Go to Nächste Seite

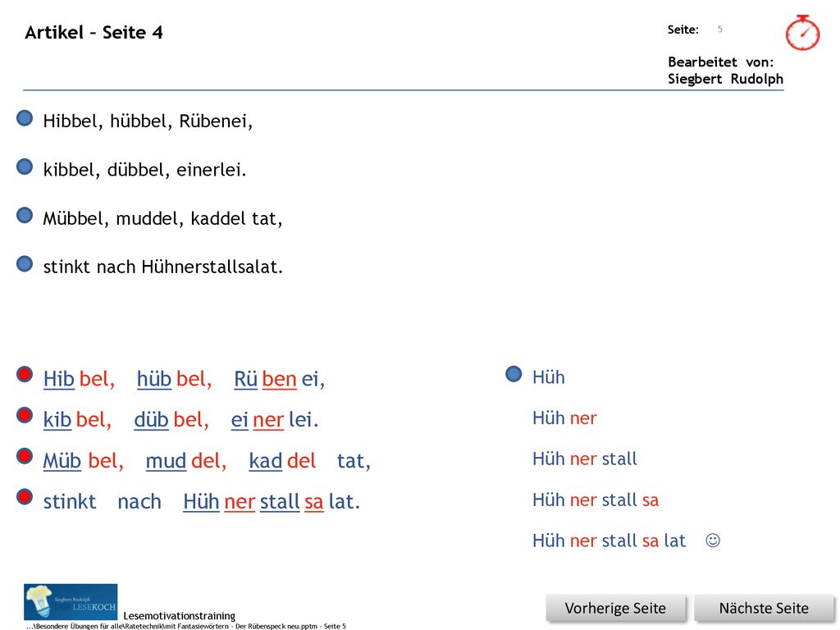pyautogui.click(x=764, y=609)
